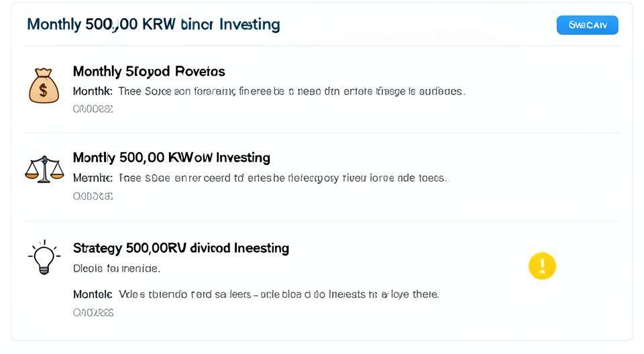Viewport: 644px width, 354px height.
Task: Click the gray timestamp under the scales entry
Action: coord(93,196)
